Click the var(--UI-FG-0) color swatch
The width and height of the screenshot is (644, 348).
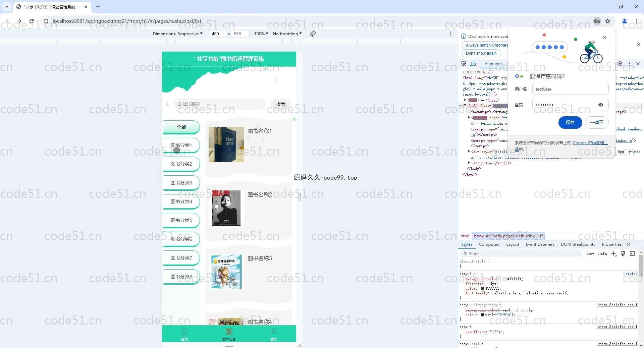483,315
